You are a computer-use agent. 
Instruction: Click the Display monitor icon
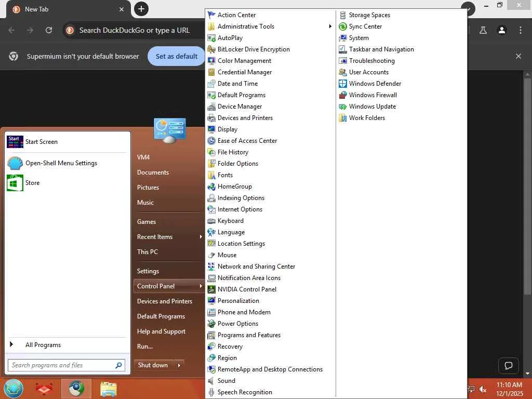(x=211, y=129)
